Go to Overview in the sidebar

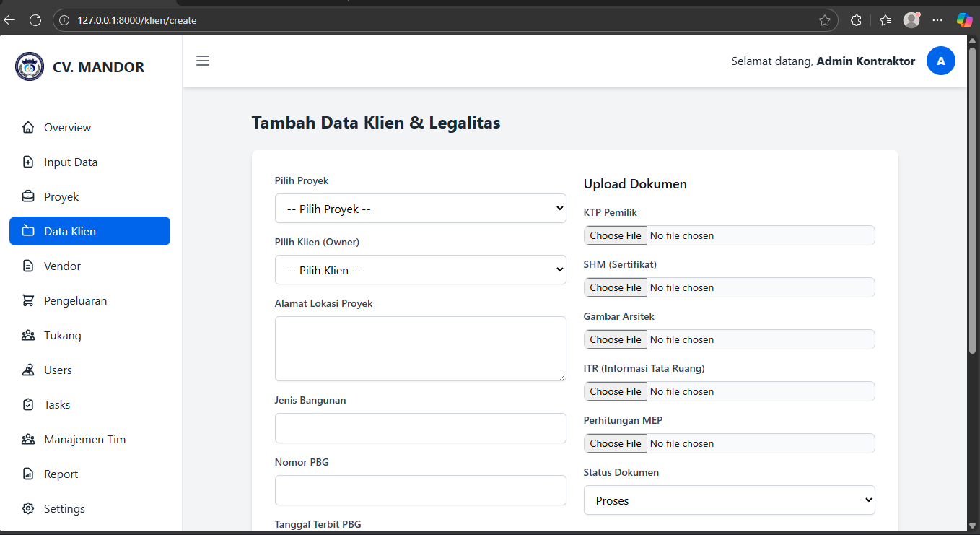coord(67,128)
